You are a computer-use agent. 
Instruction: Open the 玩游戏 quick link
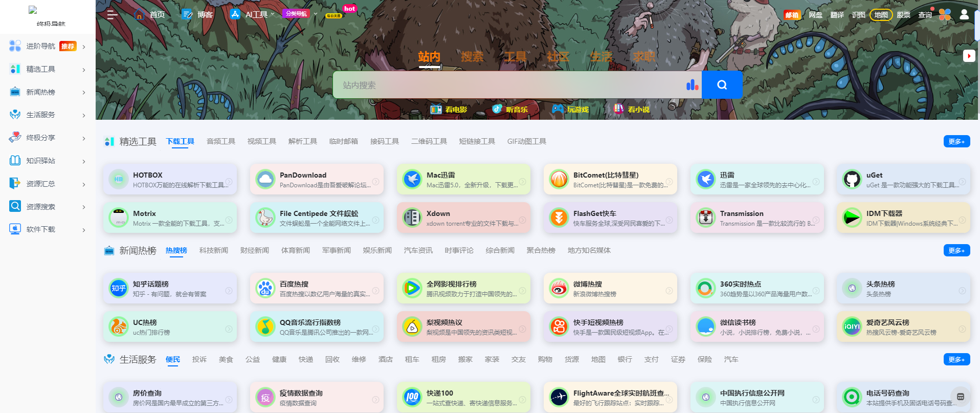coord(570,109)
